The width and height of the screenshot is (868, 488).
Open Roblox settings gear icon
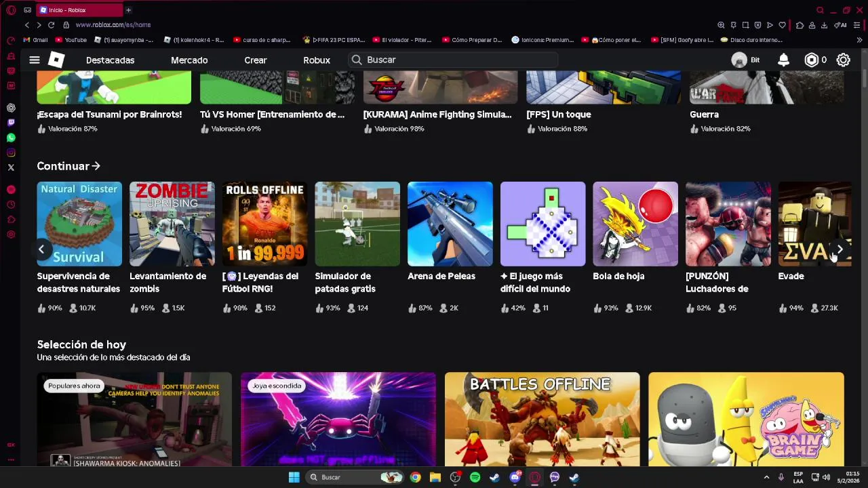click(x=843, y=60)
